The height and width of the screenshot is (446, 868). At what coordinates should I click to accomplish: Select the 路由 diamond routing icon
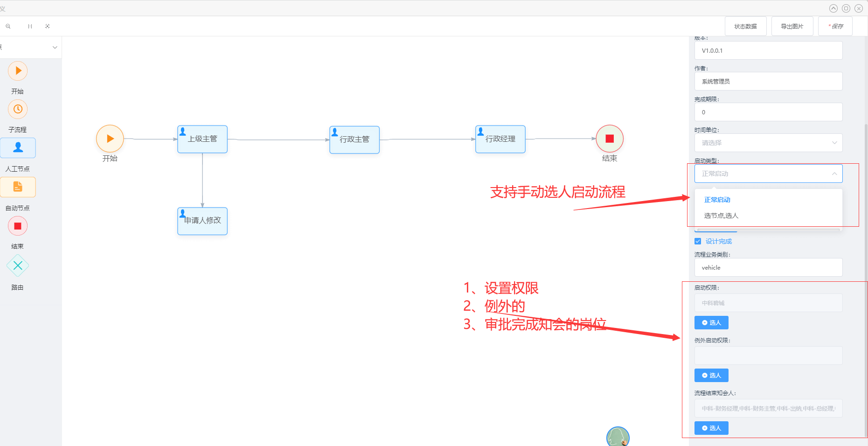click(18, 265)
